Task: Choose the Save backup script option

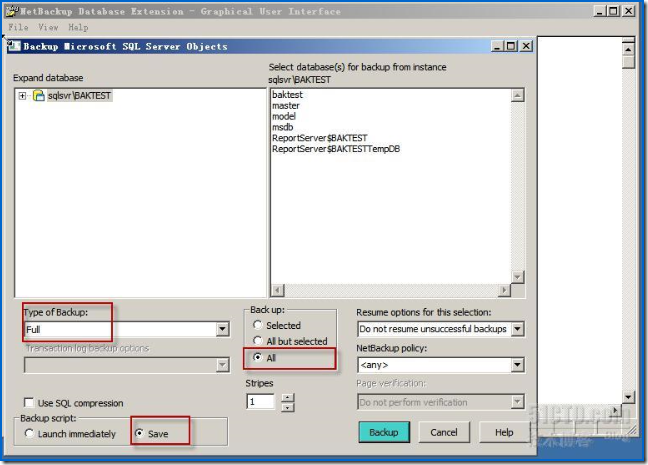Action: click(139, 433)
